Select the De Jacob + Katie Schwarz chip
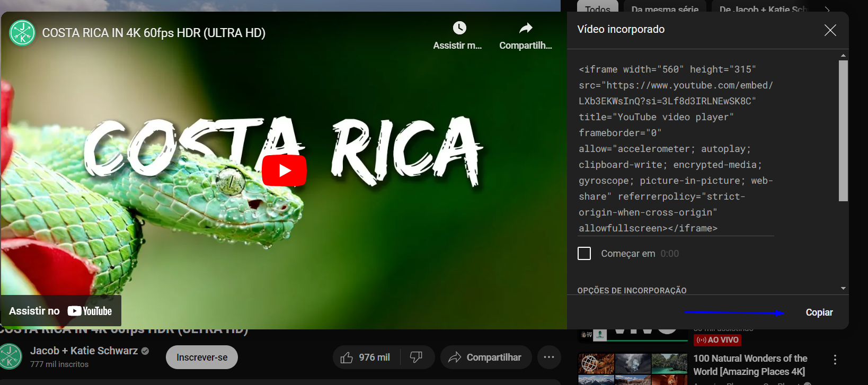The image size is (868, 385). [x=763, y=8]
